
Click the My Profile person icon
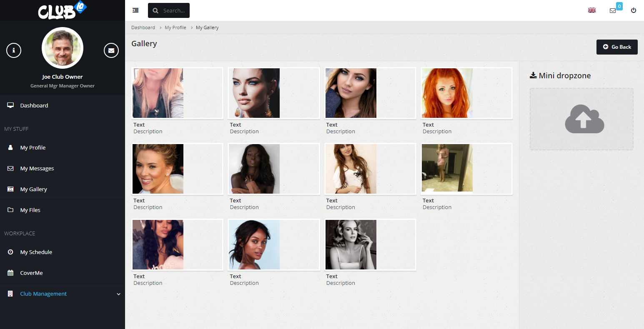point(10,147)
